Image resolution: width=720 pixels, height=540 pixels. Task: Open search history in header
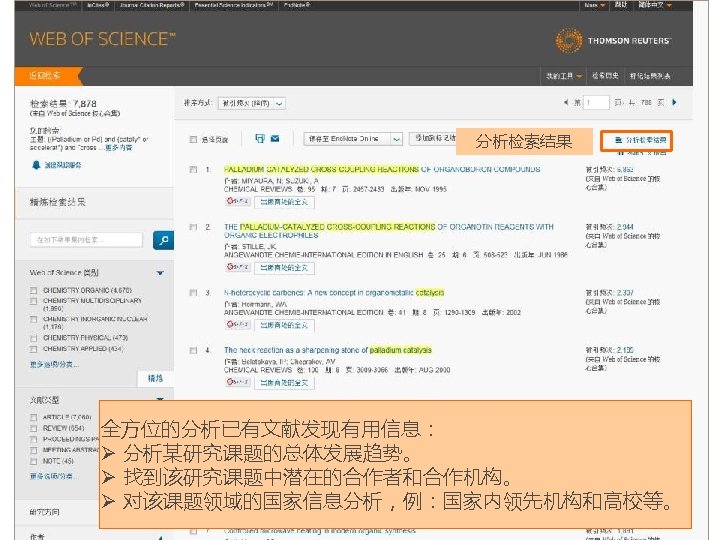(x=605, y=76)
